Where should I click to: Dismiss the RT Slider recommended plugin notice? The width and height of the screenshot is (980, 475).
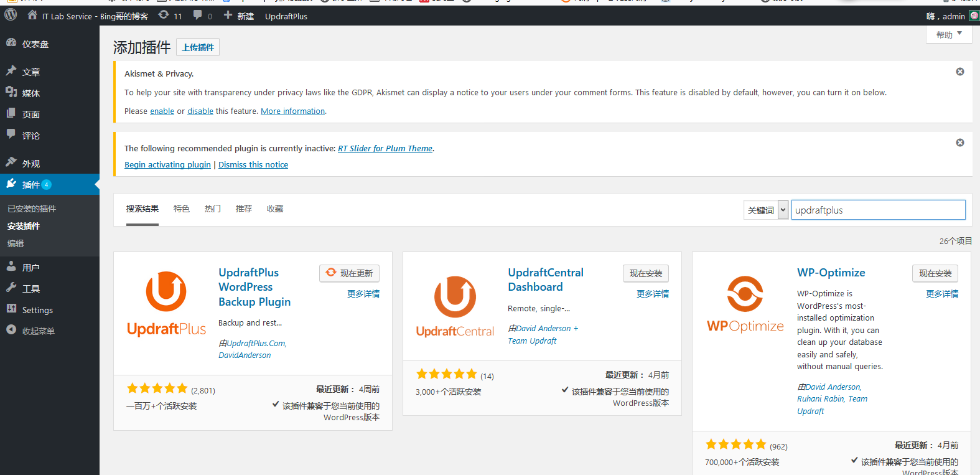point(960,143)
